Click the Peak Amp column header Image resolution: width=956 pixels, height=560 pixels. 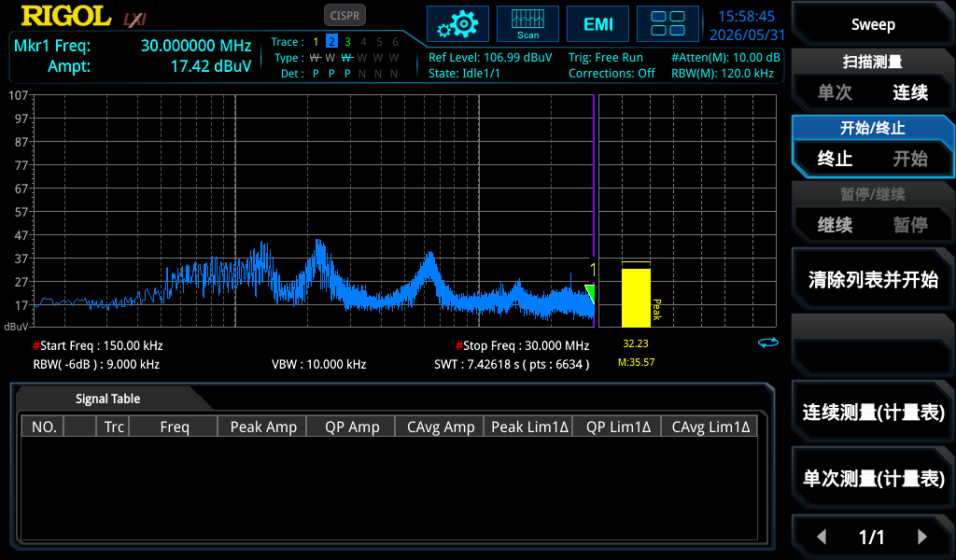(x=263, y=427)
